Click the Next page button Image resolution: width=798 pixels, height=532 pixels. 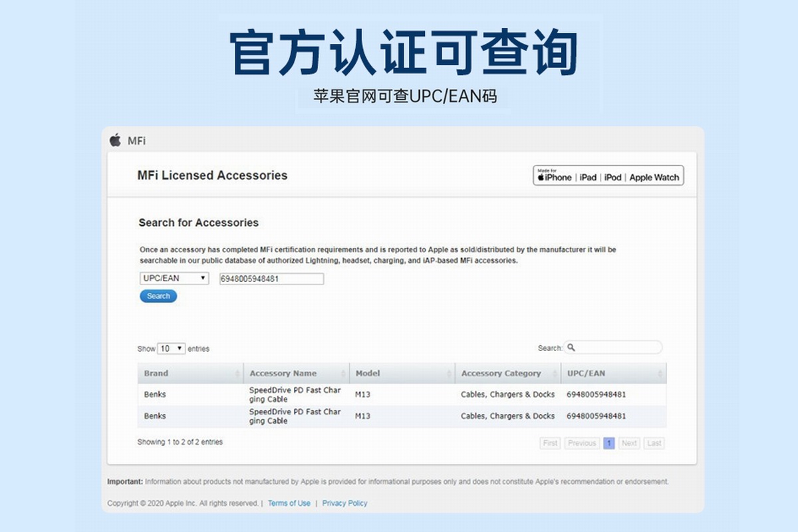click(629, 444)
